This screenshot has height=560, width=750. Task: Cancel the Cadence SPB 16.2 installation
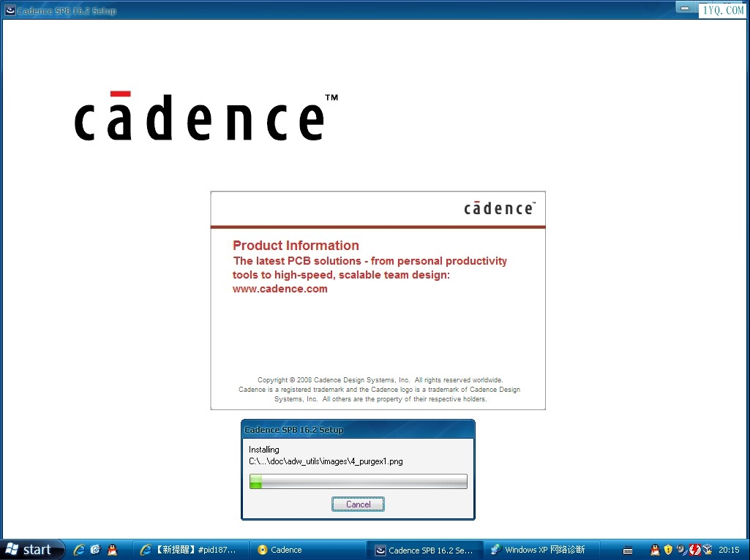tap(358, 504)
